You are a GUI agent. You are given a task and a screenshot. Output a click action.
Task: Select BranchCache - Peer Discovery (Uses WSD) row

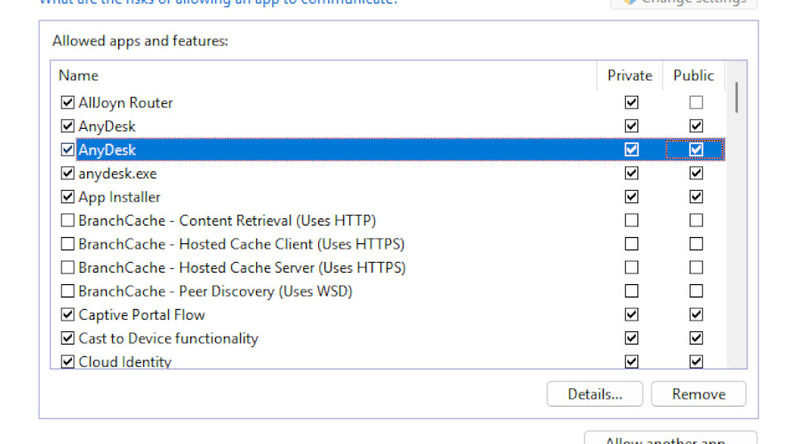[215, 291]
